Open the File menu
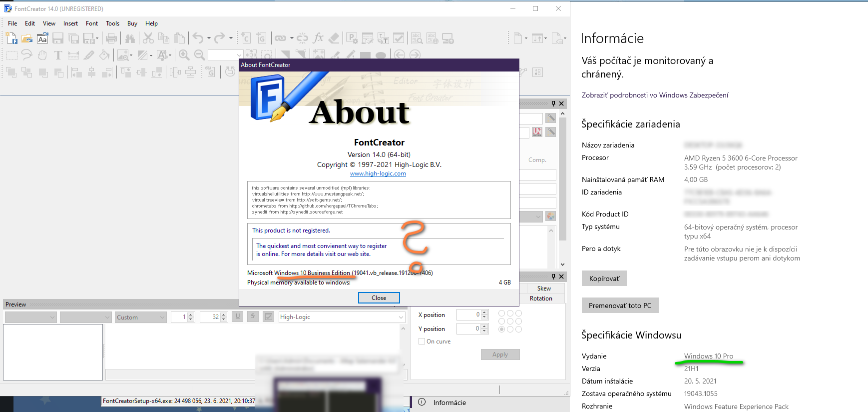Screen dimensions: 868x412 click(12, 23)
